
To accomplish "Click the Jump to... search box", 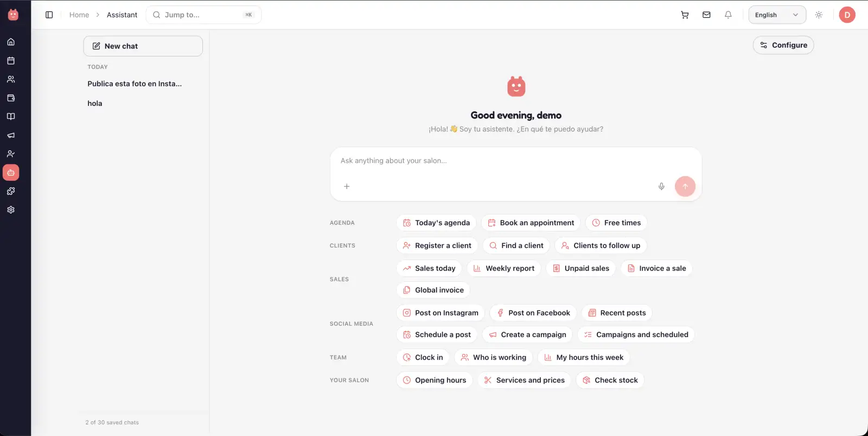I will [204, 15].
